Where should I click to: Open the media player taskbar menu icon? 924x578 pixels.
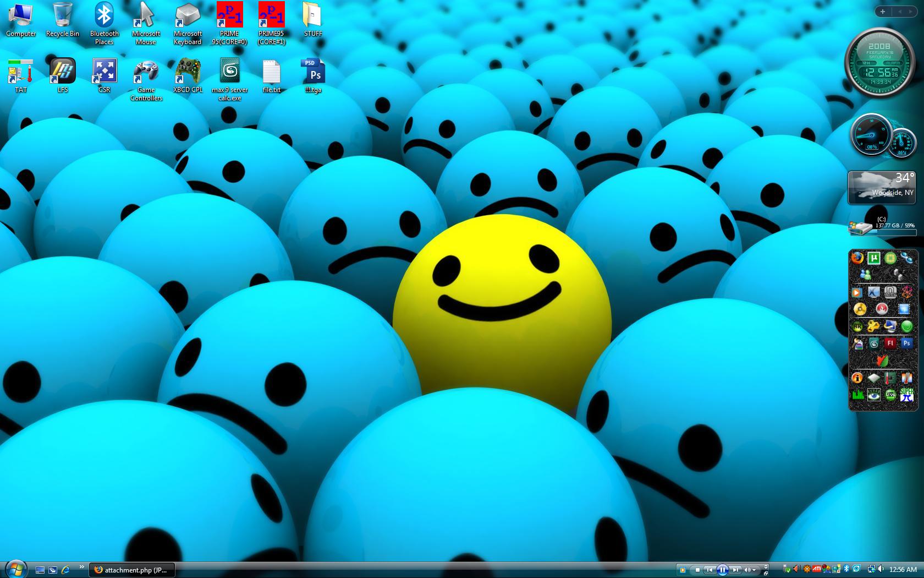683,570
